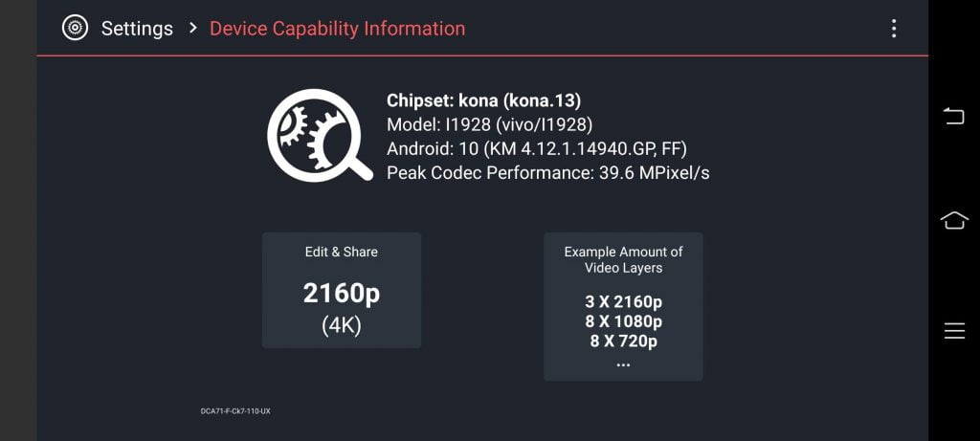
Task: Click the 2160p (4K) resolution value
Action: tap(342, 309)
